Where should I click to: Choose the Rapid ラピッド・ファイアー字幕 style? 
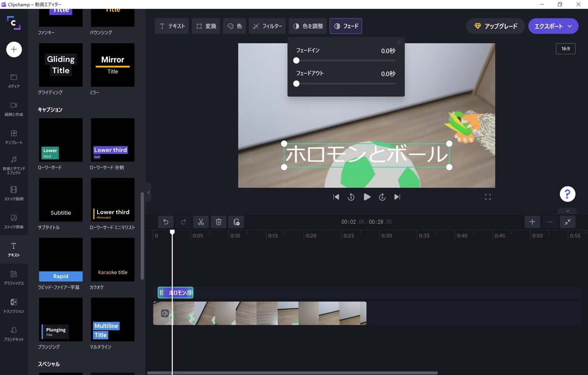pyautogui.click(x=61, y=259)
